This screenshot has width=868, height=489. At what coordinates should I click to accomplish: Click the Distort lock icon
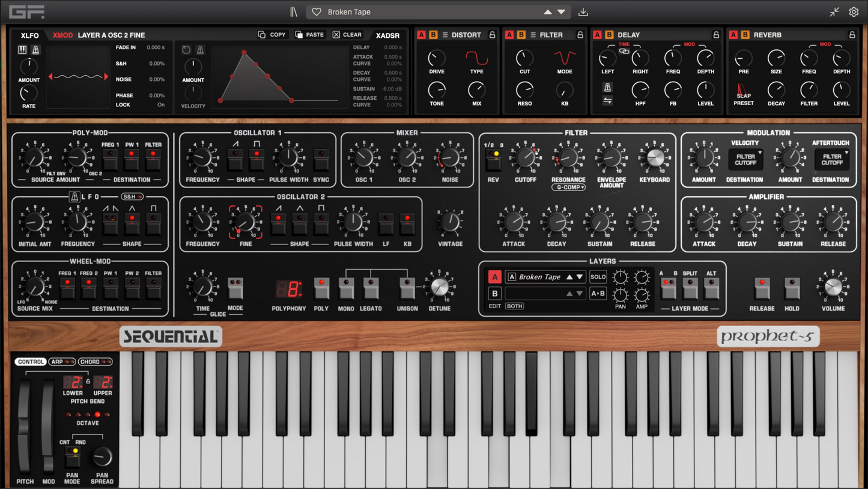492,35
